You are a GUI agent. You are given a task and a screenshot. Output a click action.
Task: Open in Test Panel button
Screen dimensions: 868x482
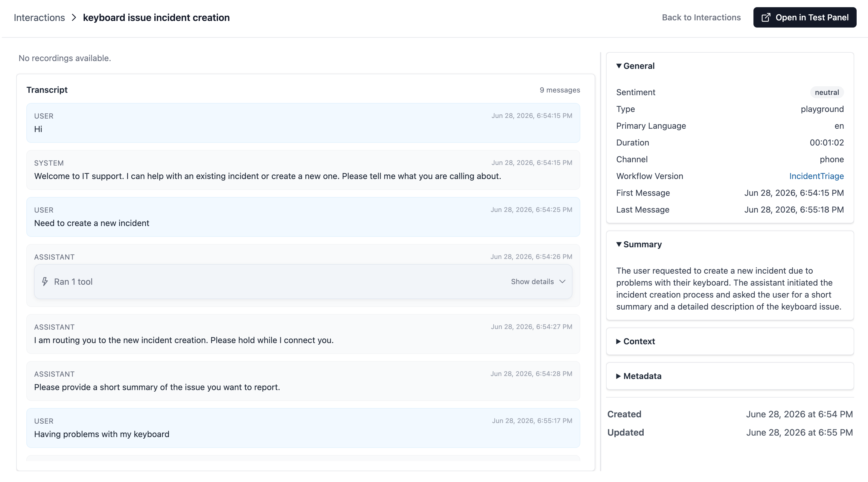[x=805, y=18]
